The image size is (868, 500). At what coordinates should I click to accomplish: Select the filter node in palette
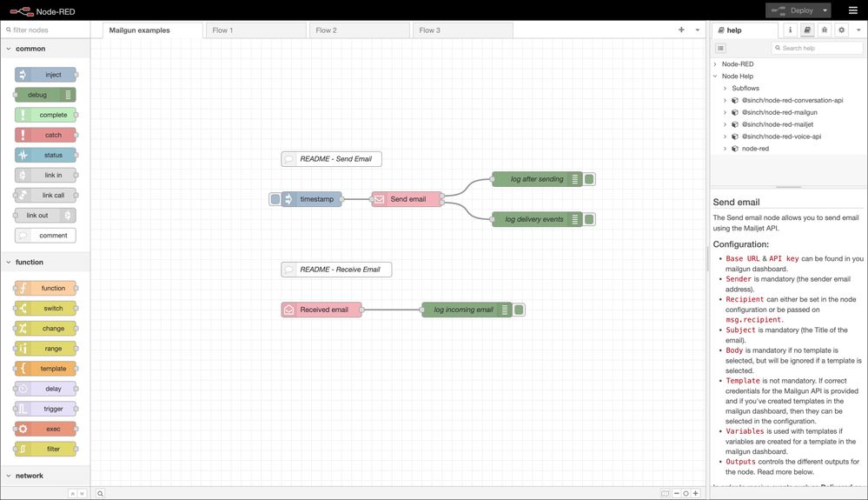(46, 449)
